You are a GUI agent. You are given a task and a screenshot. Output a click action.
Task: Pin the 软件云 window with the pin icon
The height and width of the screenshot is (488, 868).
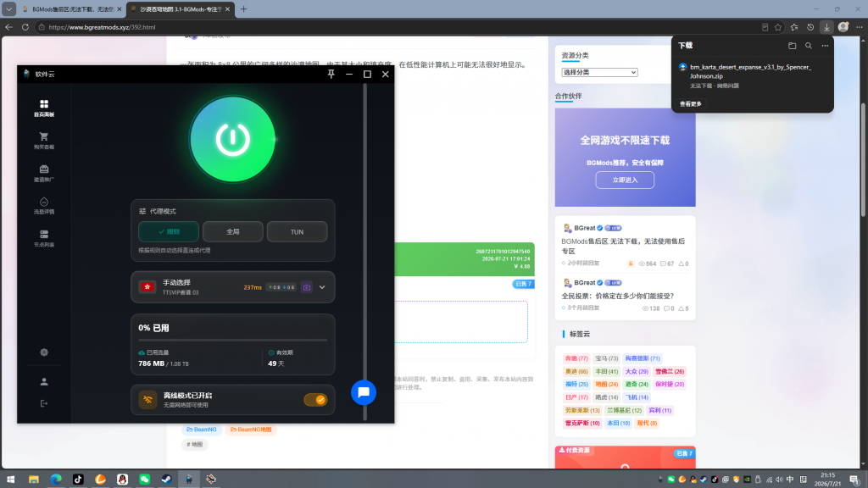click(x=331, y=74)
